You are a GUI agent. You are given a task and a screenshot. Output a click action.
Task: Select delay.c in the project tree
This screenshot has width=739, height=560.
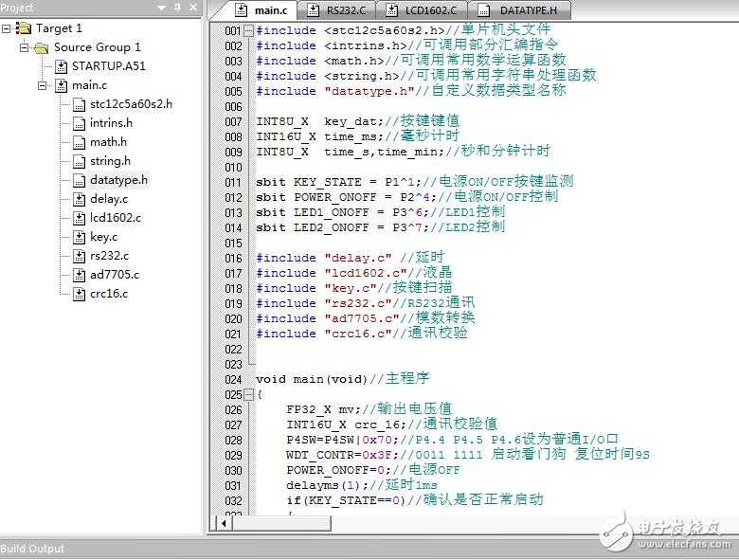(x=108, y=199)
